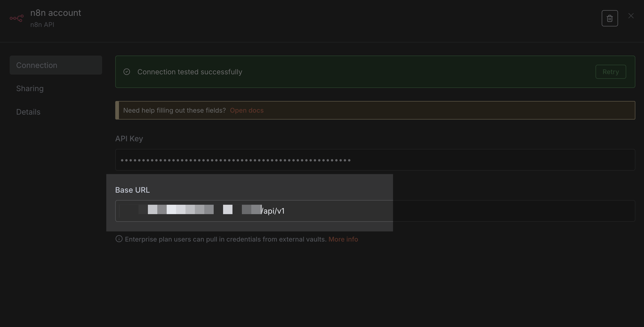
Task: Click the 'Connection tested successfully' message
Action: click(x=190, y=72)
